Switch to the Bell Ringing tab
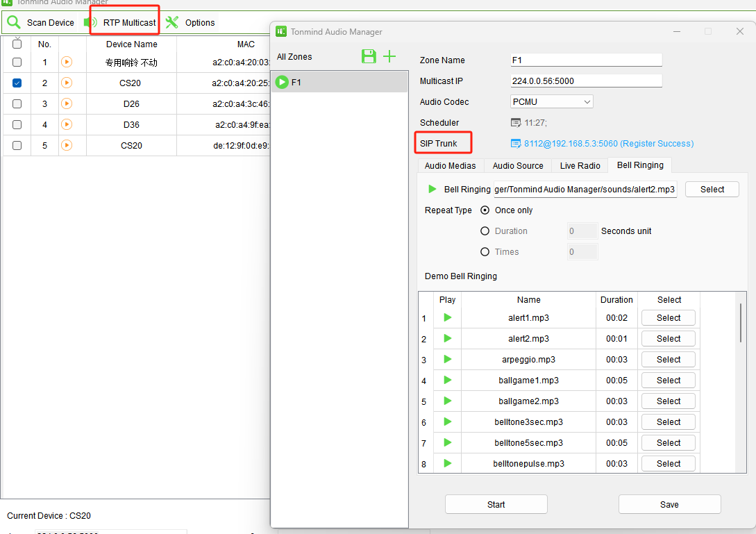The width and height of the screenshot is (756, 534). tap(640, 165)
